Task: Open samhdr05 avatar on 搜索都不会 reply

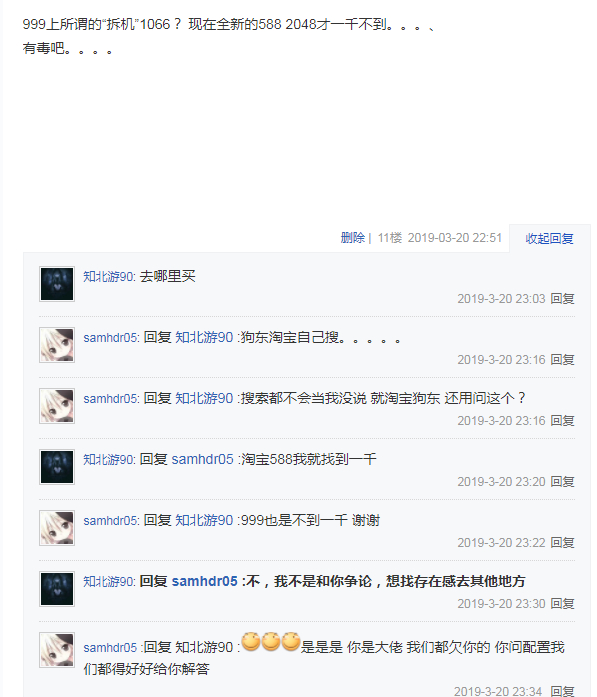Action: point(57,406)
